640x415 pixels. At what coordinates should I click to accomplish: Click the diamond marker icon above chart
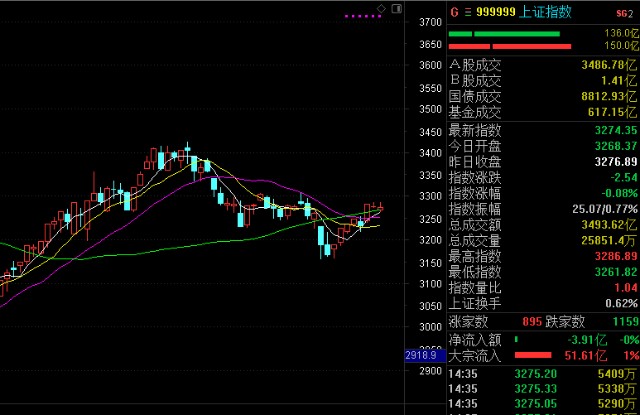380,8
